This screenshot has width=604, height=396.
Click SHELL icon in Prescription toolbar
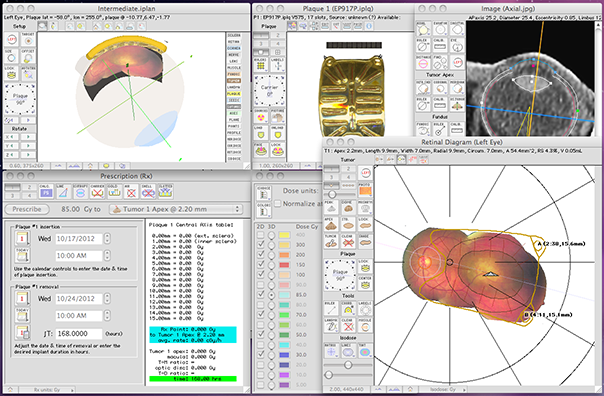coord(148,191)
